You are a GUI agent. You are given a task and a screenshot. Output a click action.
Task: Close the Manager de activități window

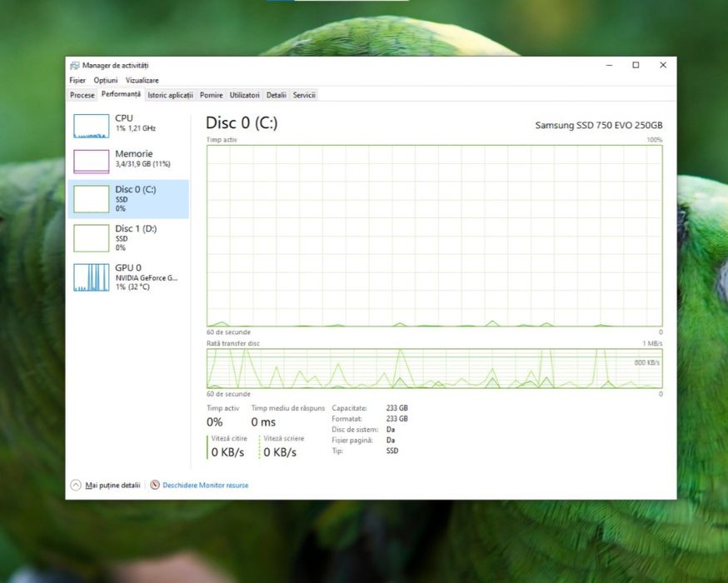coord(663,66)
